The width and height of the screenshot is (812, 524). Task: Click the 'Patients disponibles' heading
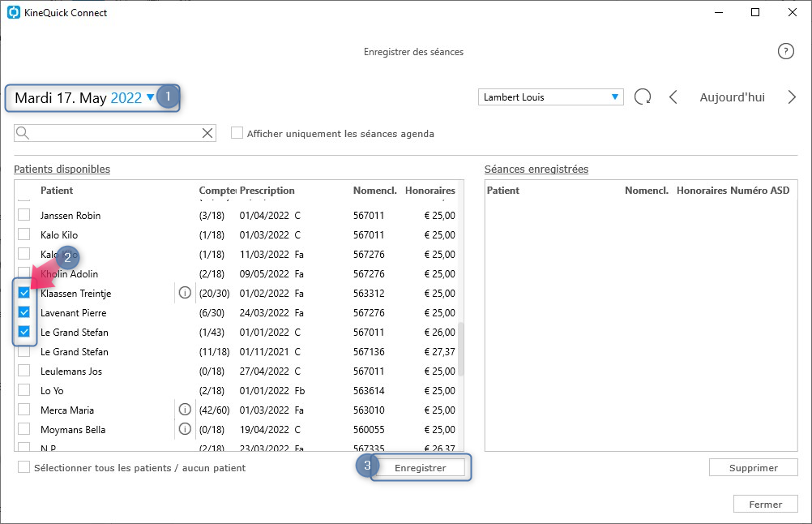62,169
